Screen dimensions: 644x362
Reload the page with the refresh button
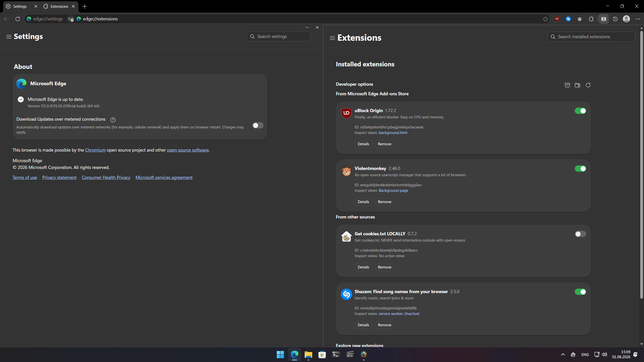point(18,19)
